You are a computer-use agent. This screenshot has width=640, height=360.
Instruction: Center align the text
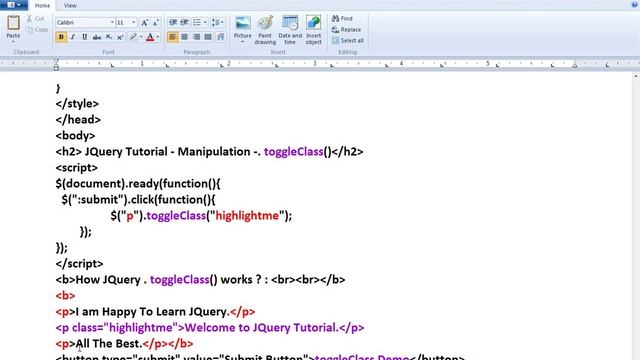coord(184,37)
